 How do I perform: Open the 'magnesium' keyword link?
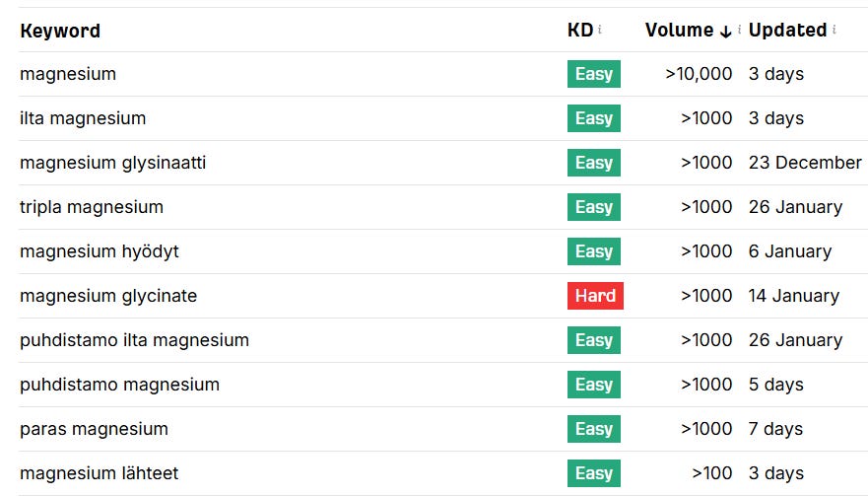(x=68, y=74)
